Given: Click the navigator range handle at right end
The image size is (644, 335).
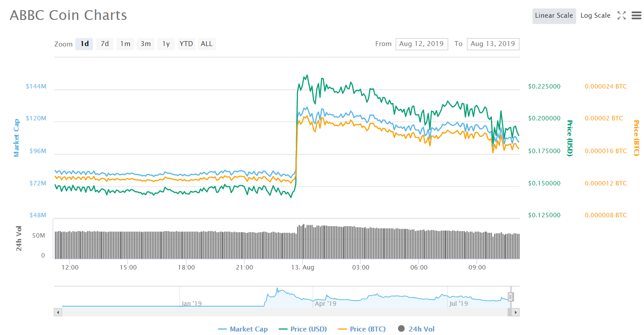Looking at the screenshot, I should tap(510, 297).
